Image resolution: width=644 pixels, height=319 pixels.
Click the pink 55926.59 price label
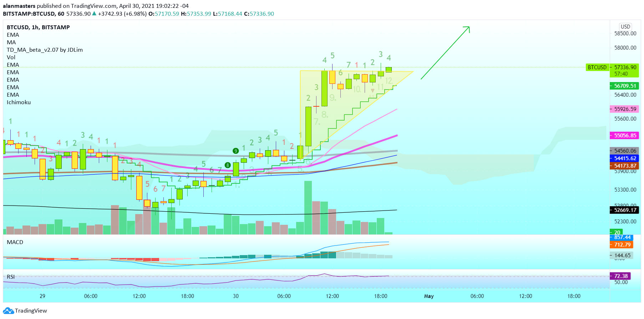[x=625, y=109]
